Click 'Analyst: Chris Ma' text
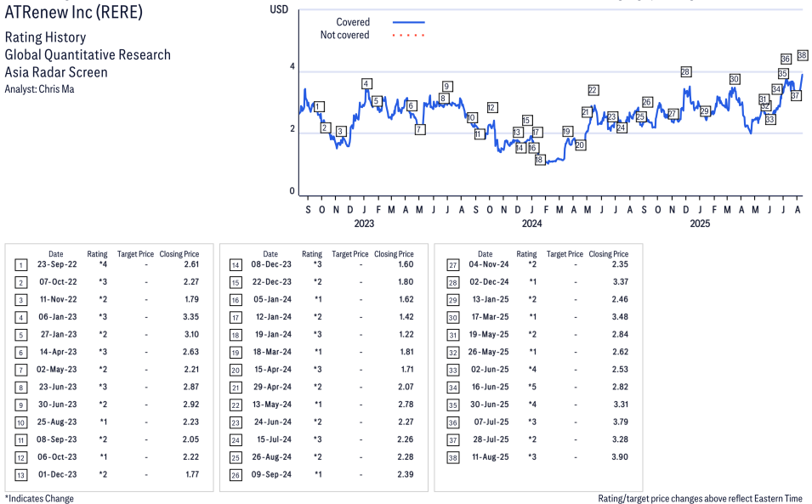The image size is (812, 504). (x=39, y=89)
